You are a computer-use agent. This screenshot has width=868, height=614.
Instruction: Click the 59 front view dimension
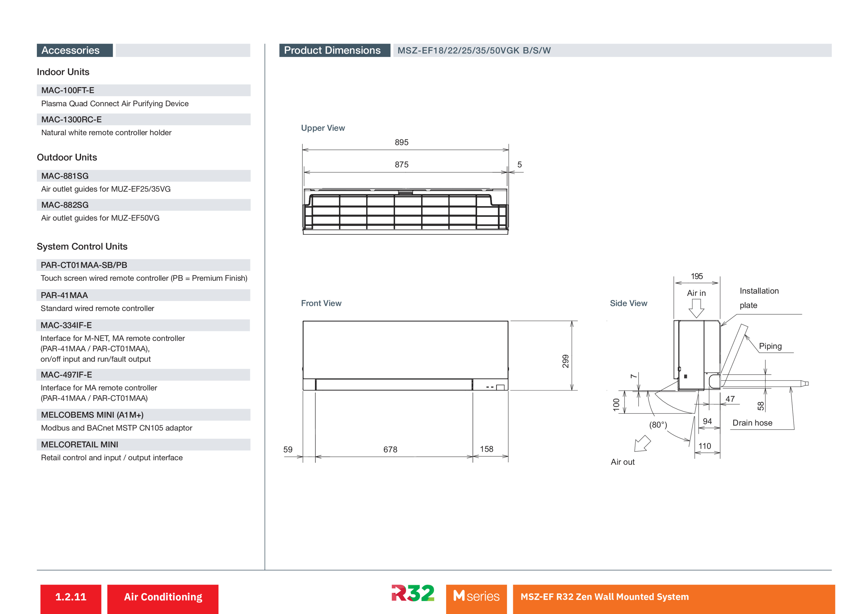(288, 449)
